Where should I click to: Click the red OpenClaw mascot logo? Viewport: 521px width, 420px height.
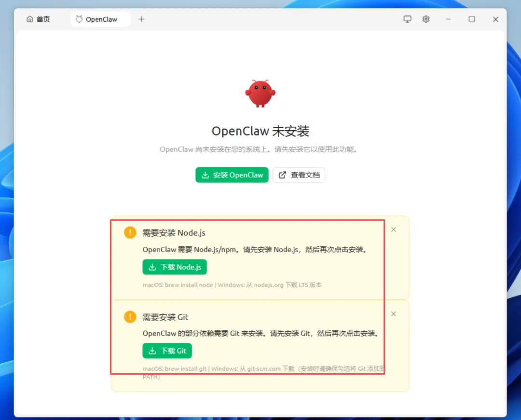[260, 94]
